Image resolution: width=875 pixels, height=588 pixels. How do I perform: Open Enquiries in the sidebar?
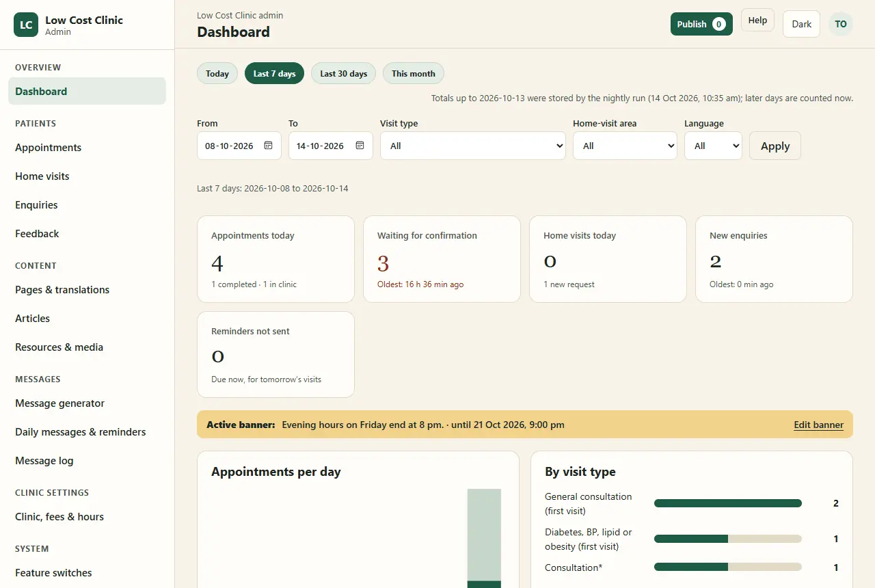click(x=87, y=204)
